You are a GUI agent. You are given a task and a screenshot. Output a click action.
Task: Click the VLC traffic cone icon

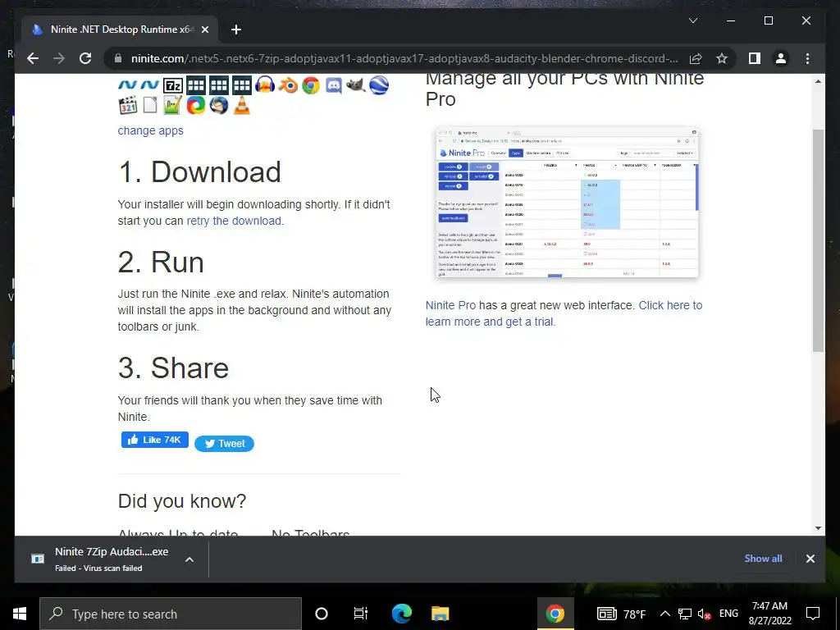tap(242, 106)
